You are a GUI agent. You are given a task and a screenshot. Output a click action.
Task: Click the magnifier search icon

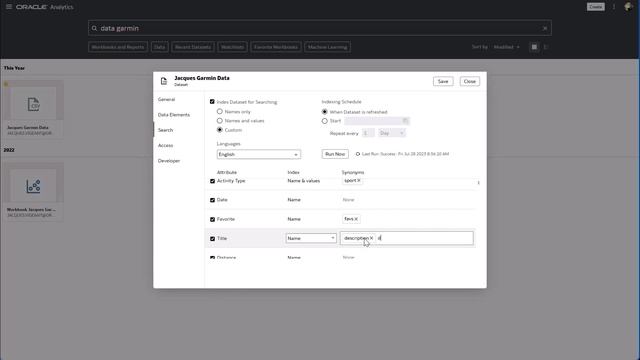94,28
